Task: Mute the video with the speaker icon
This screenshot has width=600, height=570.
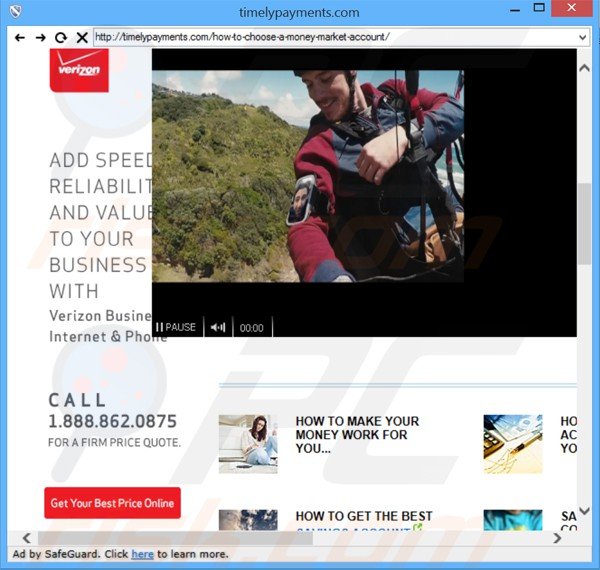Action: click(218, 327)
